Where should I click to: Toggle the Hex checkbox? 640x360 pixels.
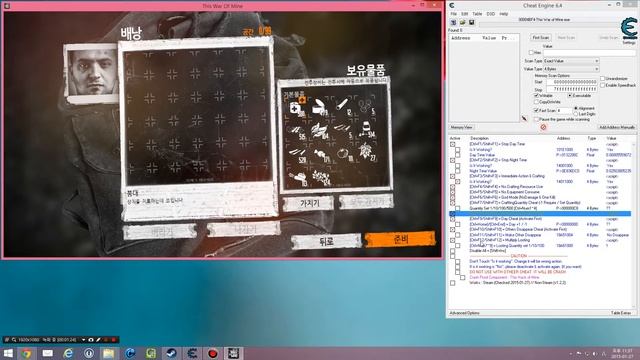(531, 53)
